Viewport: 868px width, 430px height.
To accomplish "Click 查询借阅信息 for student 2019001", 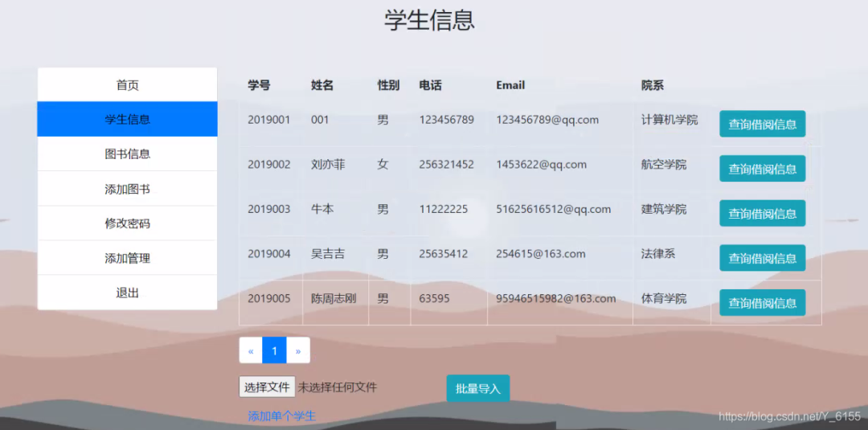I will point(762,124).
